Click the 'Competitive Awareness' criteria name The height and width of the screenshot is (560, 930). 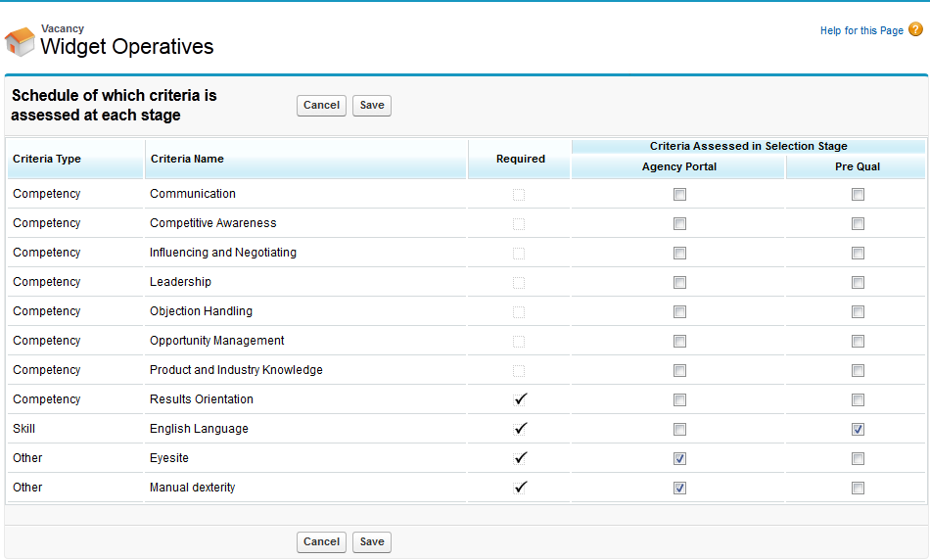click(x=213, y=223)
